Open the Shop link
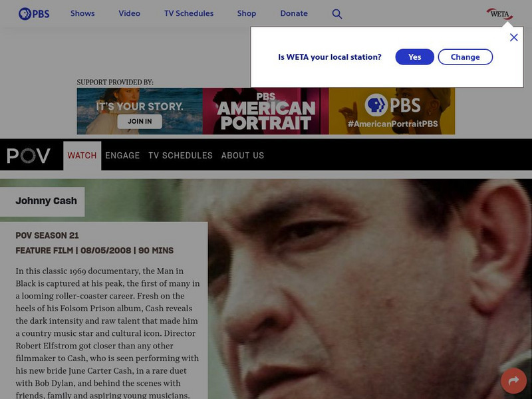 click(x=247, y=13)
